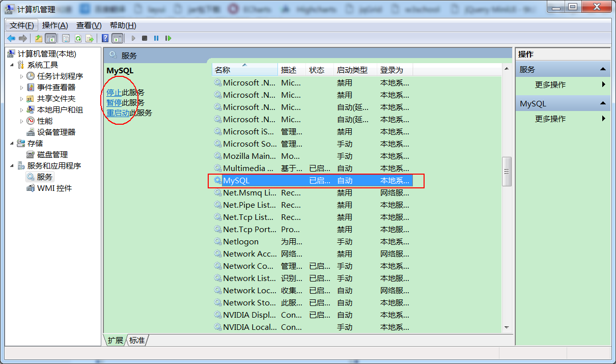The height and width of the screenshot is (364, 616).
Task: Expand the 共享文件夹 tree node arrow
Action: coord(21,98)
